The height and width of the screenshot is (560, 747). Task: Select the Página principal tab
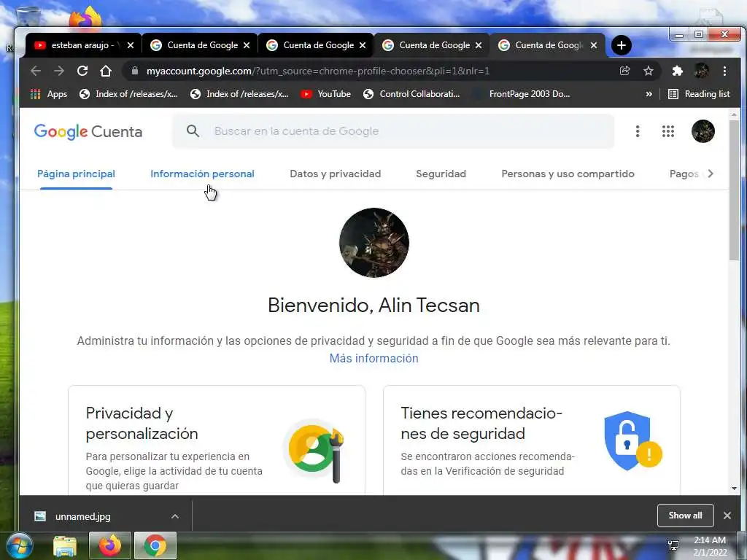76,174
